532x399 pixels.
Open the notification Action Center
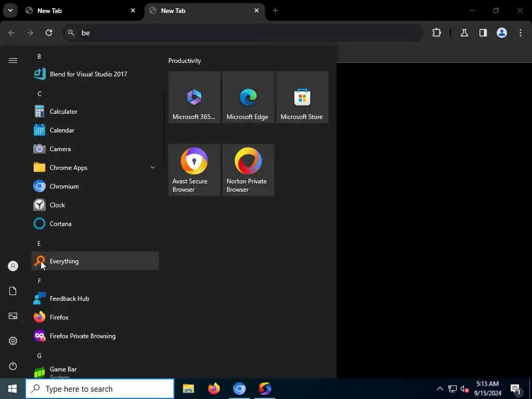pyautogui.click(x=516, y=389)
